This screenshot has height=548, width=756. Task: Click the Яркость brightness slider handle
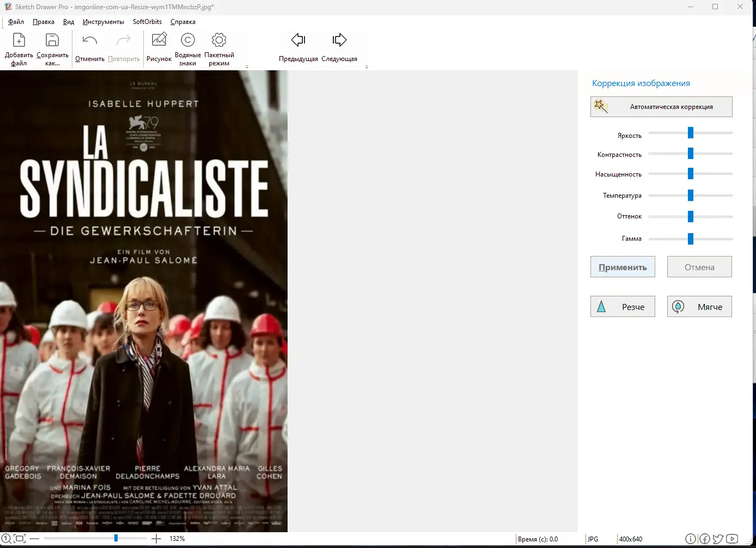click(691, 133)
